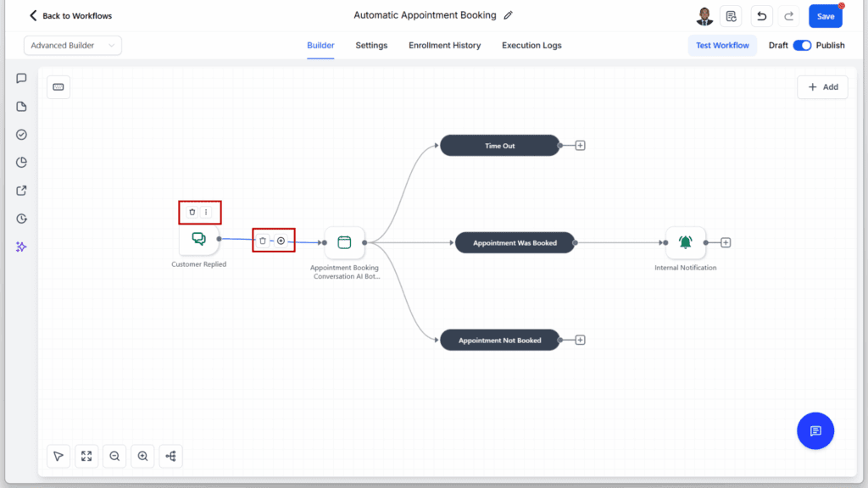
Task: Click the Customer Replied label
Action: pyautogui.click(x=198, y=264)
